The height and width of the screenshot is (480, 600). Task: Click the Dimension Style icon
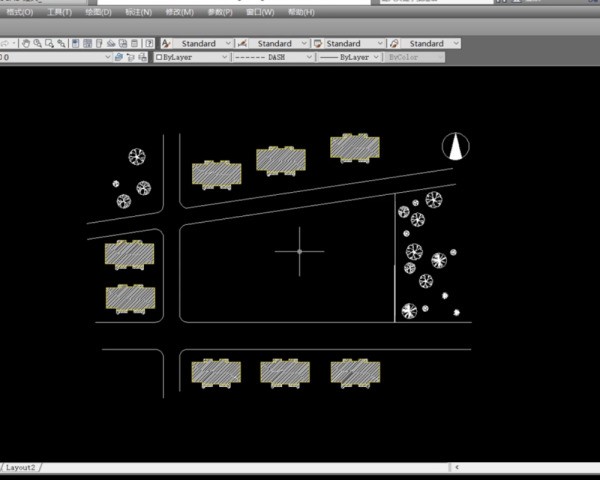(x=242, y=44)
